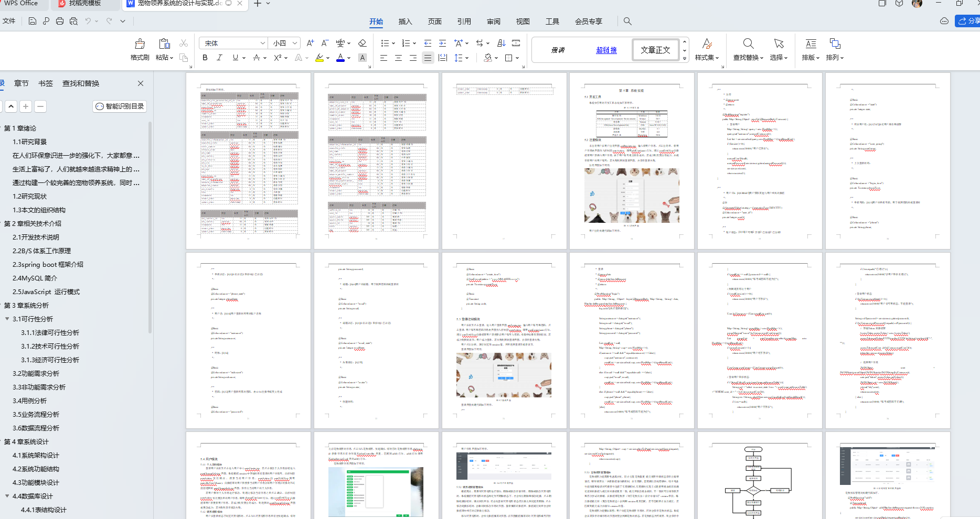Open the 文件 menu
The height and width of the screenshot is (519, 980).
coord(9,21)
